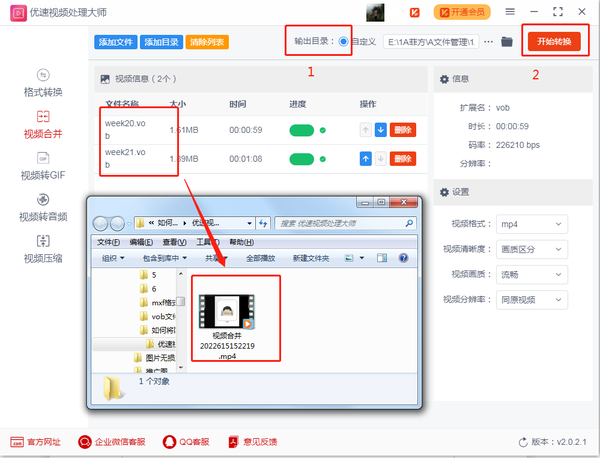Open the 视频转GIF section
This screenshot has height=458, width=600.
click(43, 166)
